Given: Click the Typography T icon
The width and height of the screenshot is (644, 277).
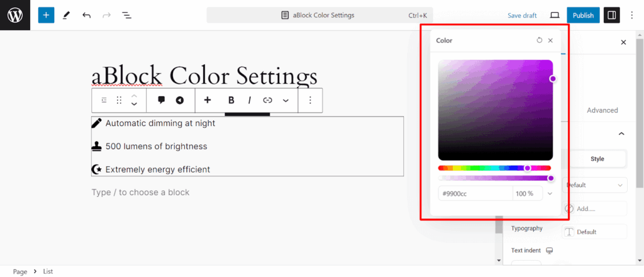Looking at the screenshot, I should point(569,232).
